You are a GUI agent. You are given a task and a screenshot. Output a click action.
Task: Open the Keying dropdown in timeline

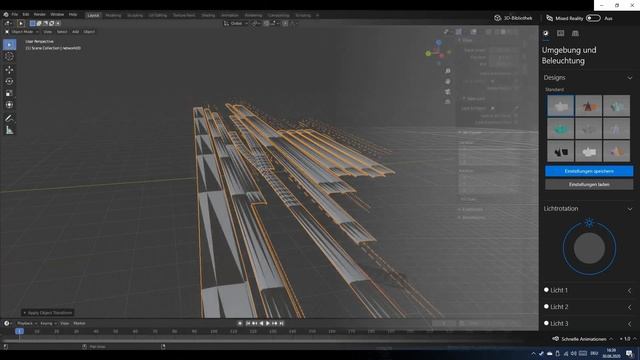click(x=48, y=323)
